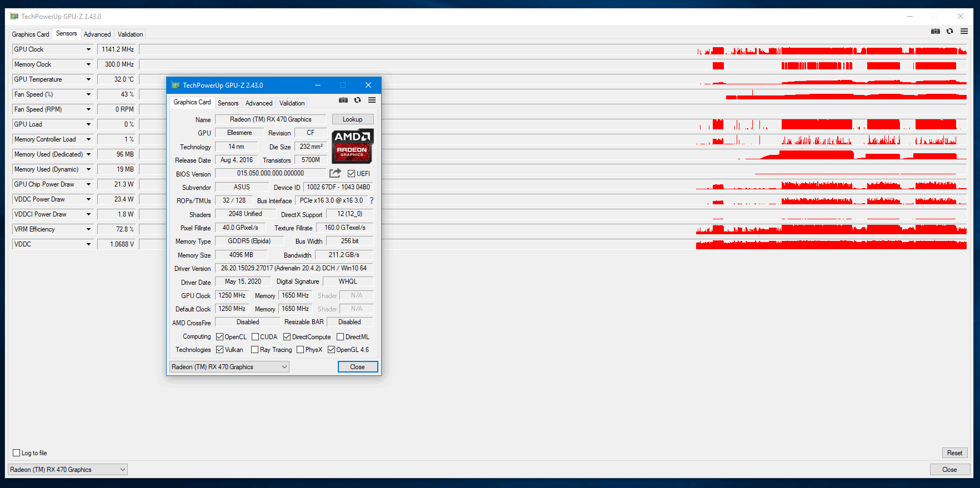
Task: Open the GPU Load sensor dropdown
Action: [88, 124]
